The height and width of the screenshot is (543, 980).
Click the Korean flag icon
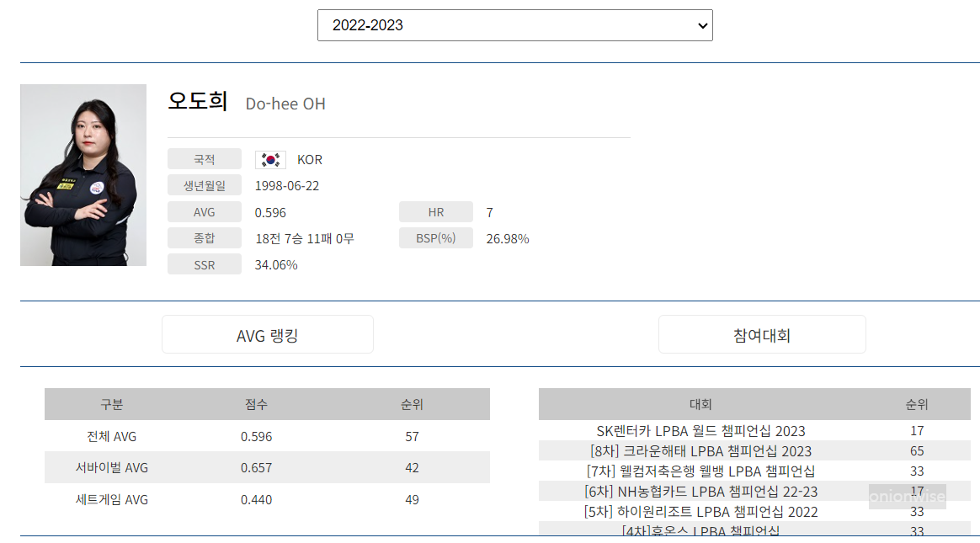click(x=270, y=159)
